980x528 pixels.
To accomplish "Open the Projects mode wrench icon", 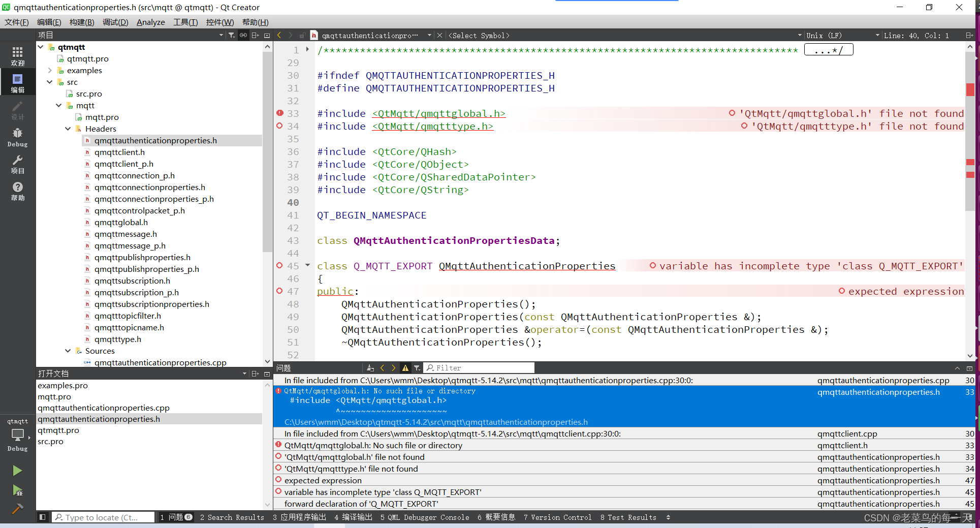I will [x=17, y=164].
